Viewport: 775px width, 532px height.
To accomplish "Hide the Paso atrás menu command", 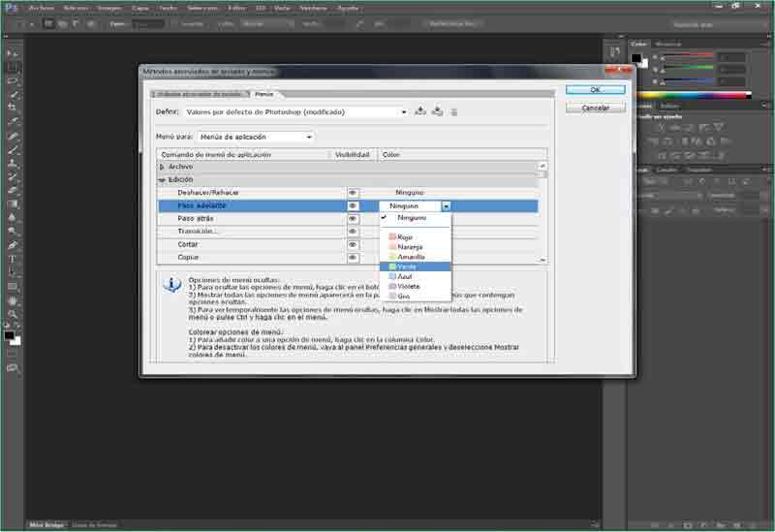I will pyautogui.click(x=353, y=219).
